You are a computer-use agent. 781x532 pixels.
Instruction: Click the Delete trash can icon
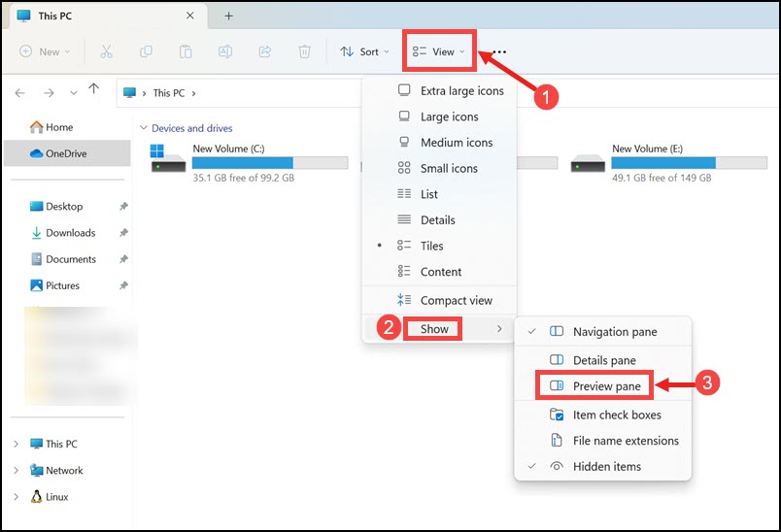pos(304,51)
